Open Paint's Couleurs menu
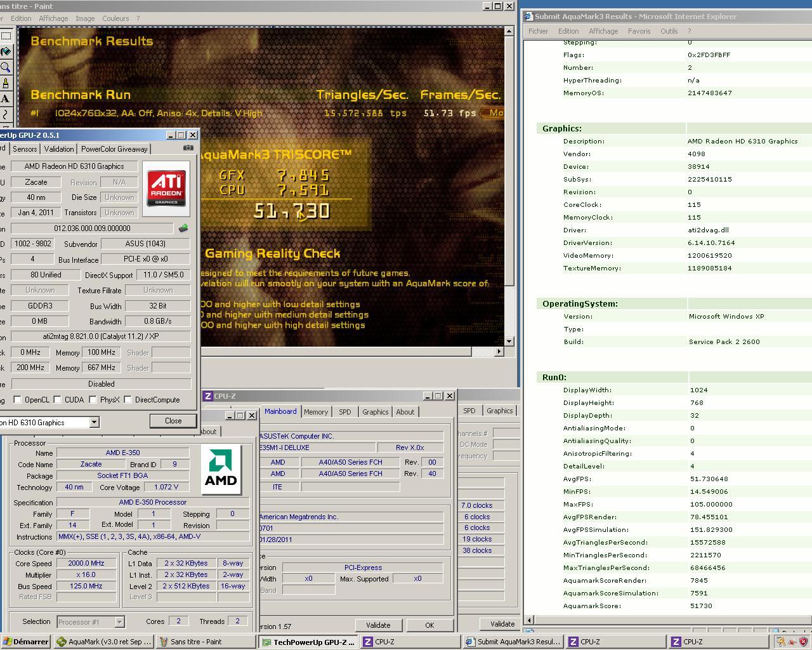812x650 pixels. [115, 18]
